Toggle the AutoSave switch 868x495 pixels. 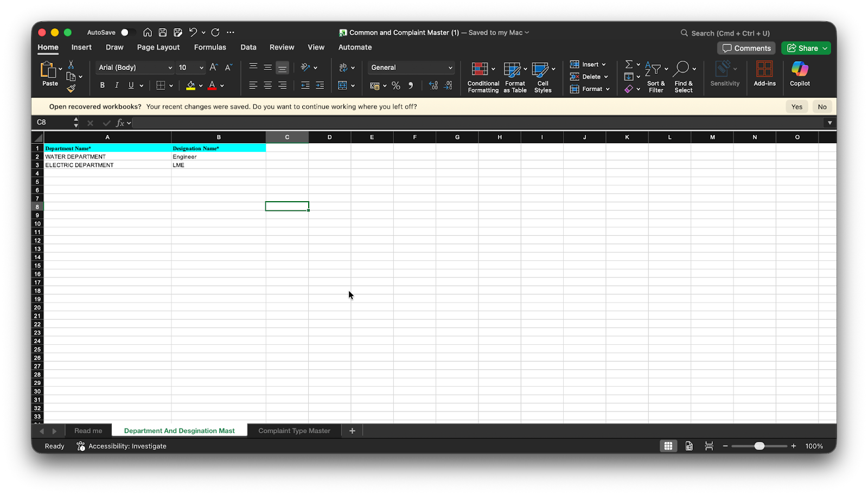tap(127, 33)
